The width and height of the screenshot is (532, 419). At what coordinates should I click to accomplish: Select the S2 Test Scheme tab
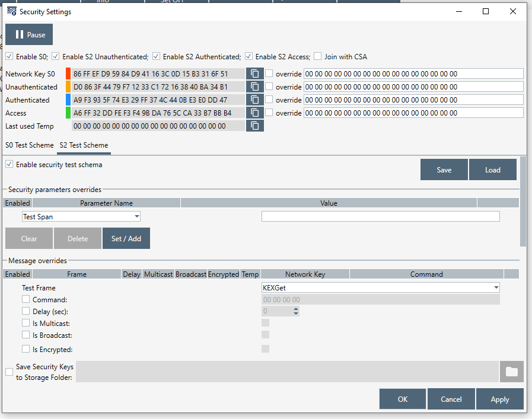84,145
